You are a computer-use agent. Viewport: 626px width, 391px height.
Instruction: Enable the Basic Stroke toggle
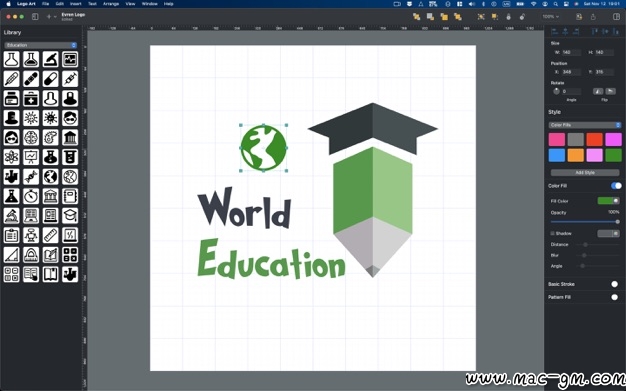[614, 284]
